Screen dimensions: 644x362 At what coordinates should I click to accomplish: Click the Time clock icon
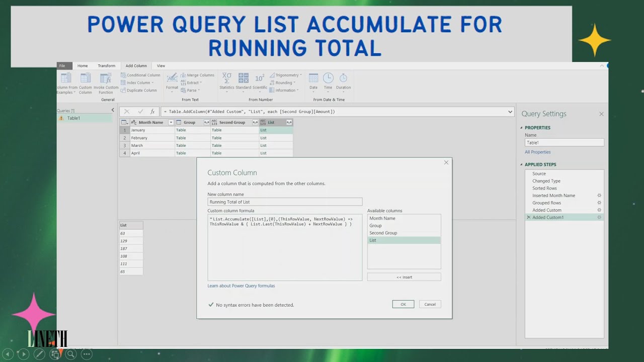[x=328, y=78]
